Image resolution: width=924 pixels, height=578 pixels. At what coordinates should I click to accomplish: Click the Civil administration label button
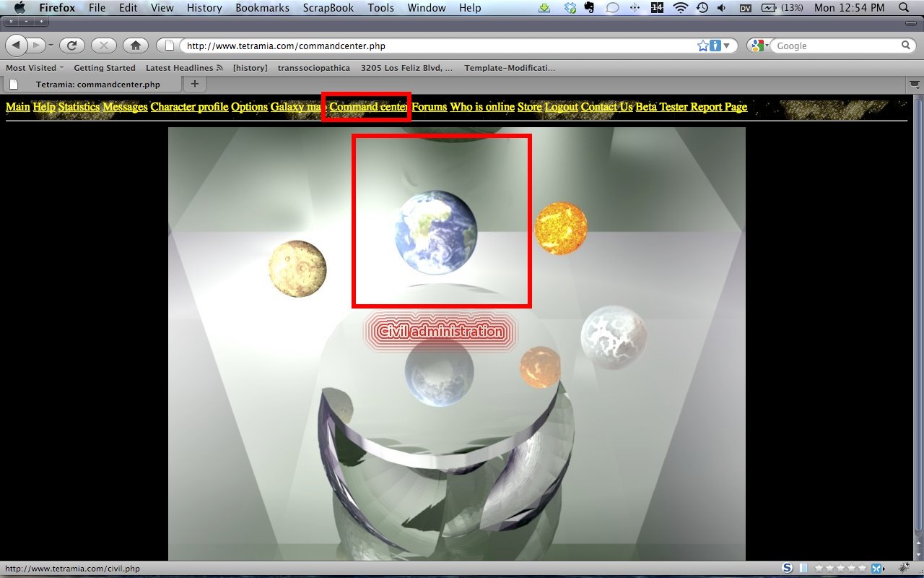[x=440, y=332]
